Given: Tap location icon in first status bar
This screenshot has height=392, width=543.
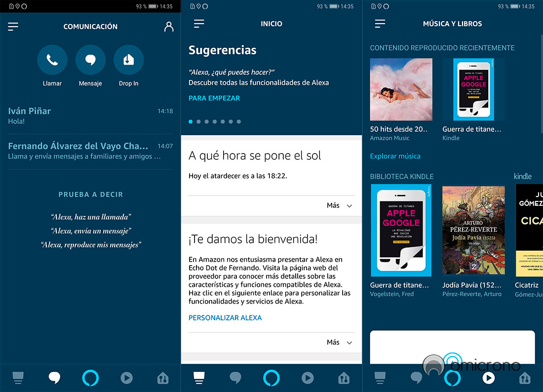Looking at the screenshot, I should tap(17, 6).
